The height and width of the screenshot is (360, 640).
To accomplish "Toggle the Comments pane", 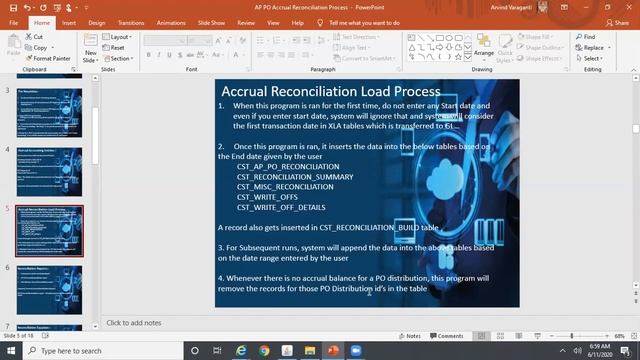I will pos(447,336).
